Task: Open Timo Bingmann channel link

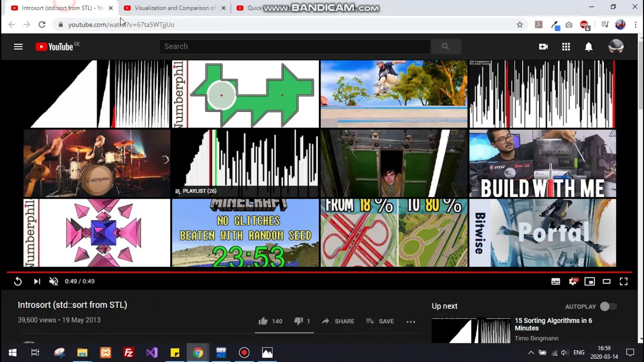Action: (536, 338)
